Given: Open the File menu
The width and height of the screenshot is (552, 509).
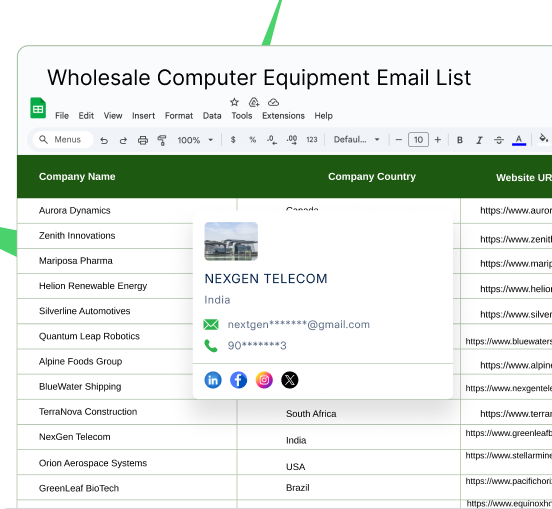Looking at the screenshot, I should [62, 116].
